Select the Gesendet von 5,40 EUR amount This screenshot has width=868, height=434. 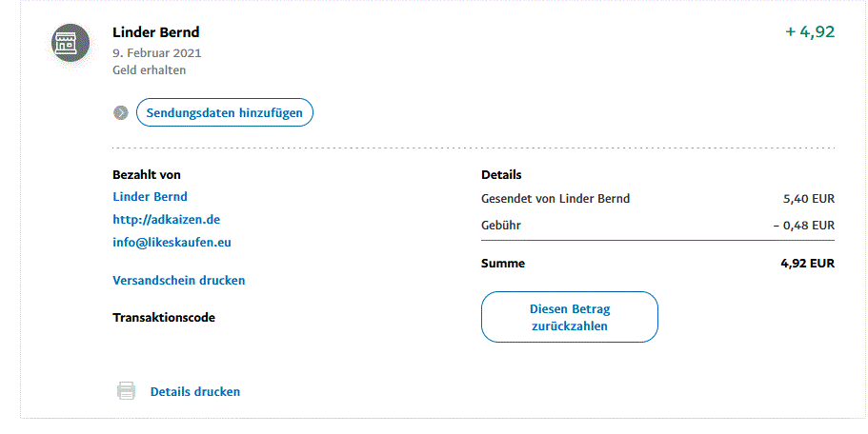(x=809, y=199)
